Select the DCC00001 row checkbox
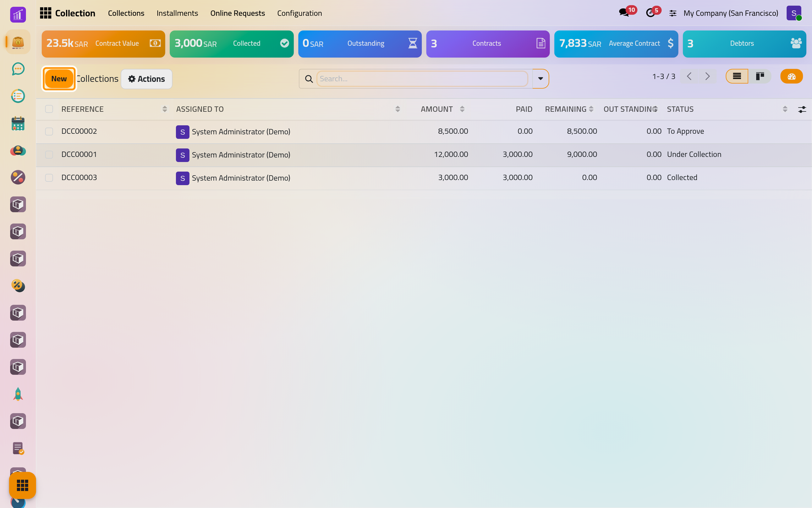This screenshot has height=508, width=812. point(49,155)
